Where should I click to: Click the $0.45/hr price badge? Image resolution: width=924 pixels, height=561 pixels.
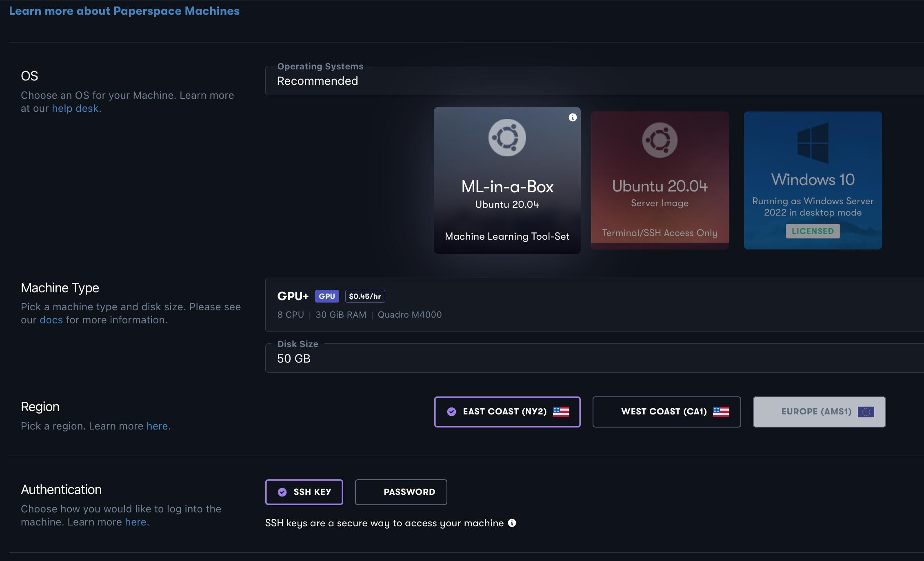tap(365, 296)
